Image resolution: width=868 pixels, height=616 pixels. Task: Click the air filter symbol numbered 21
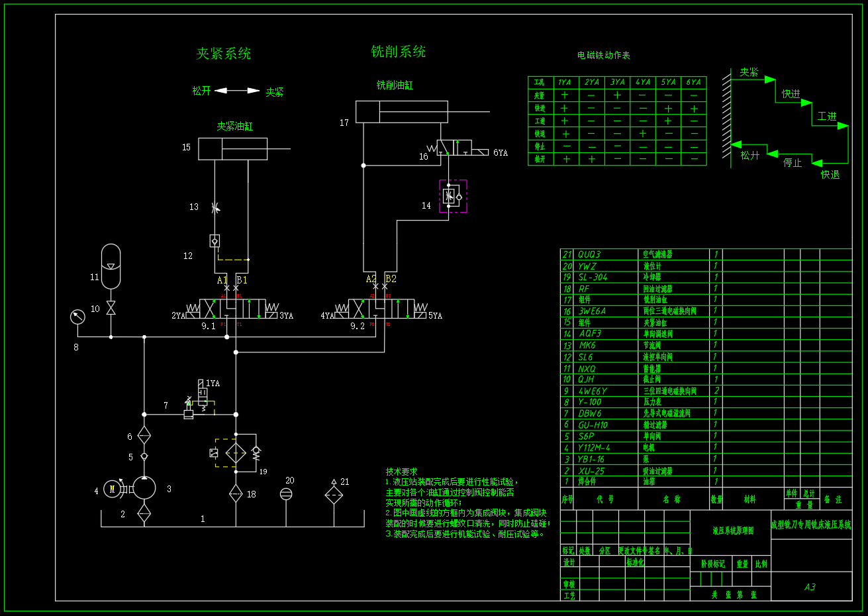(334, 493)
